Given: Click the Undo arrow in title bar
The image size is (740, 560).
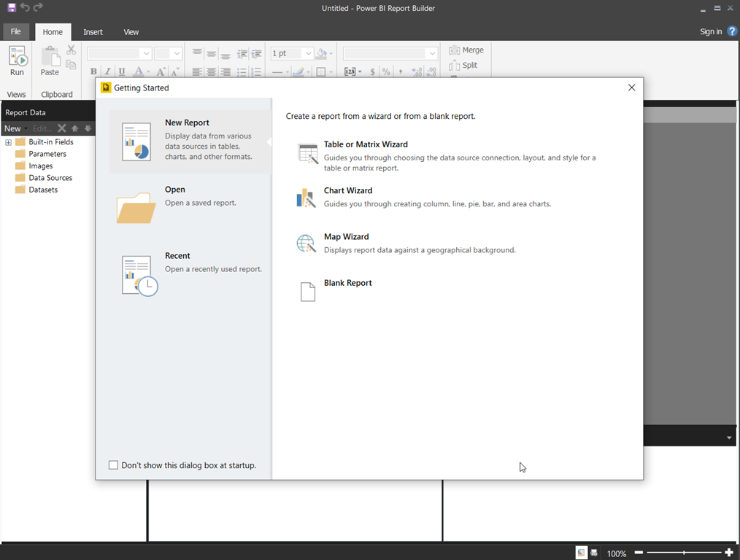Looking at the screenshot, I should click(x=25, y=7).
